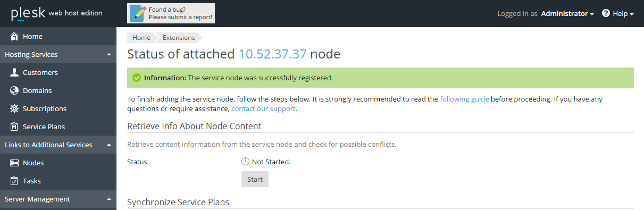The width and height of the screenshot is (644, 210).
Task: Open Subscriptions gear icon
Action: pyautogui.click(x=14, y=108)
